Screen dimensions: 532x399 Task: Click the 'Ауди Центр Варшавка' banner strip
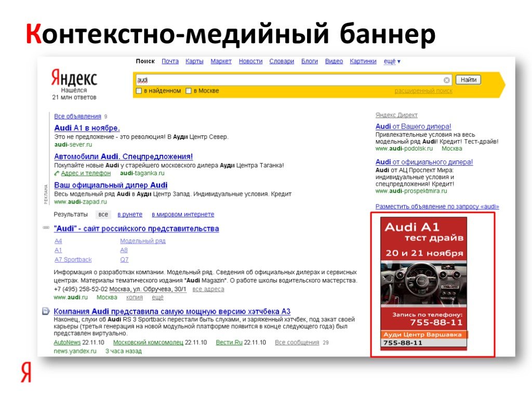coord(424,335)
